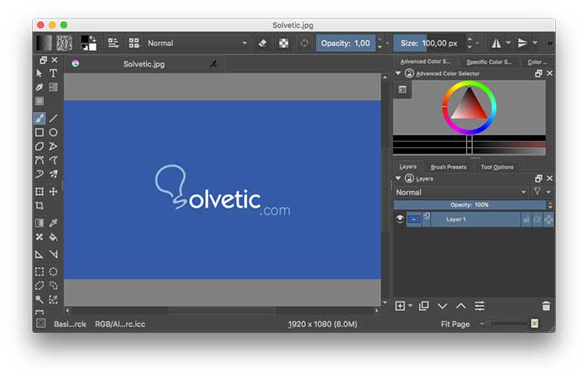
Task: Open the brush presets grid
Action: click(134, 43)
